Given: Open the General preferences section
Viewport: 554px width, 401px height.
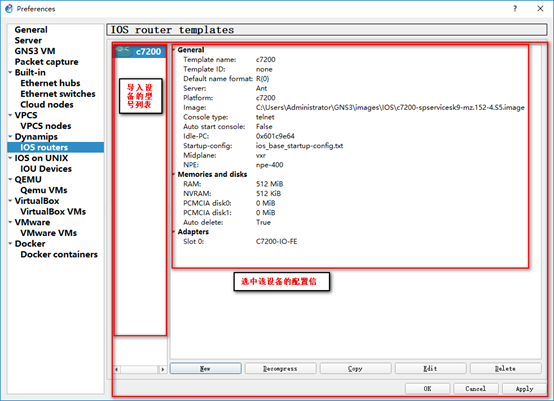Looking at the screenshot, I should pyautogui.click(x=31, y=30).
